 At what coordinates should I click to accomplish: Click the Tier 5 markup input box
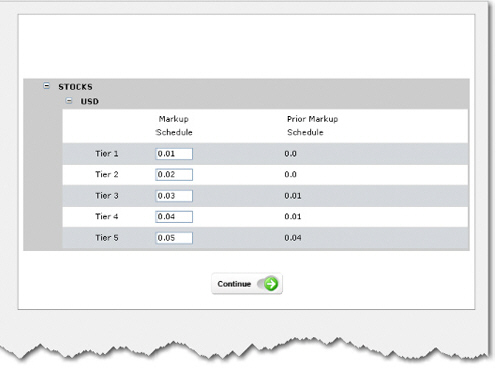point(174,238)
